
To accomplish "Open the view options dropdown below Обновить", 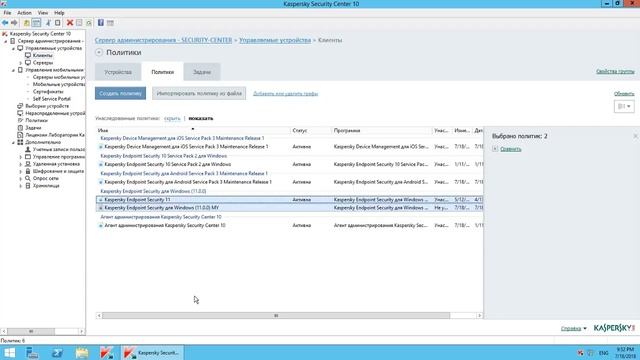I will [x=624, y=106].
